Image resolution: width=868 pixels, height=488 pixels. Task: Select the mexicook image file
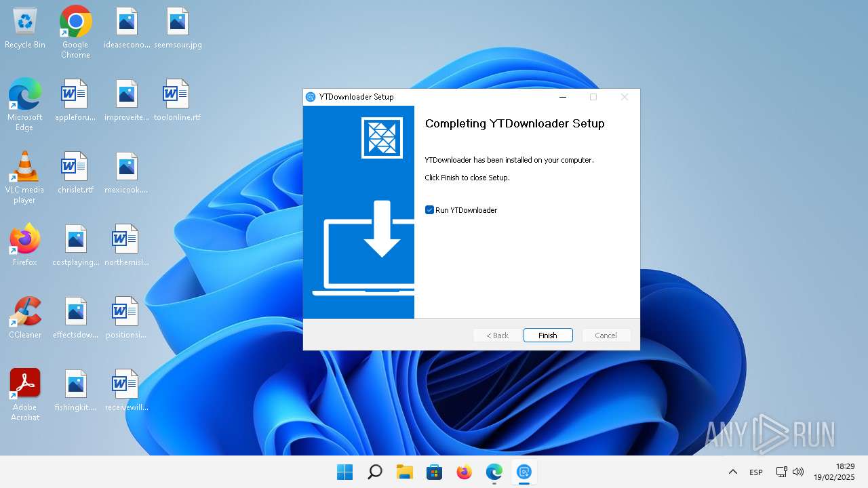127,174
